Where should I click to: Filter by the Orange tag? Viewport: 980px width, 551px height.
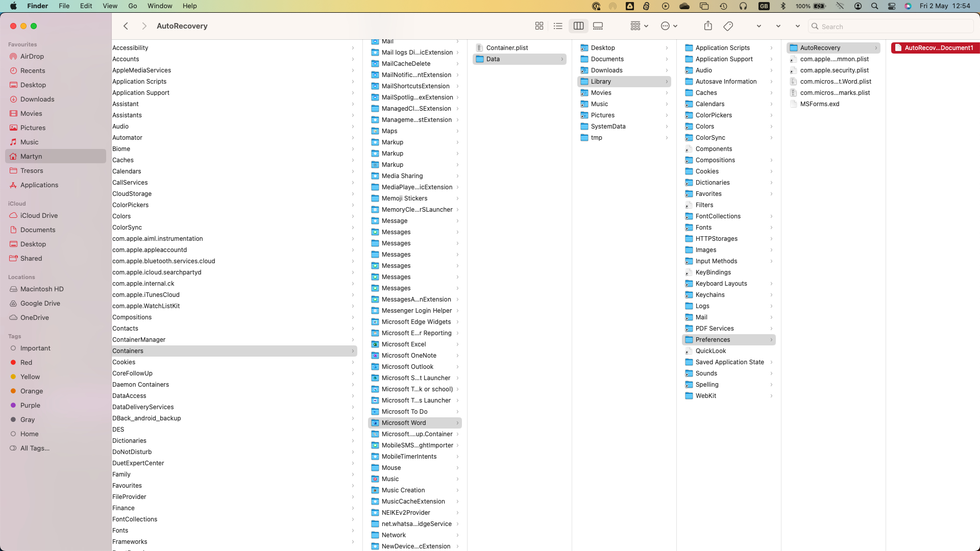pyautogui.click(x=31, y=391)
